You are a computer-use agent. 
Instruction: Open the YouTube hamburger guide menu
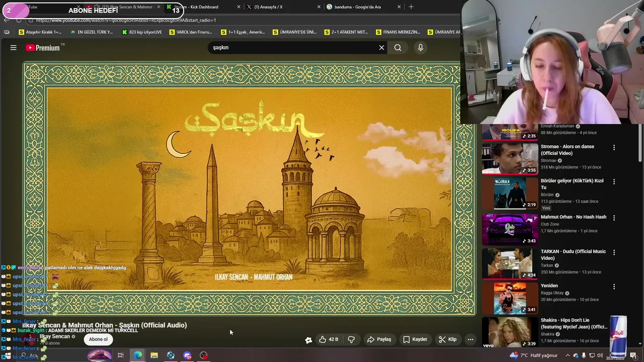pos(14,48)
